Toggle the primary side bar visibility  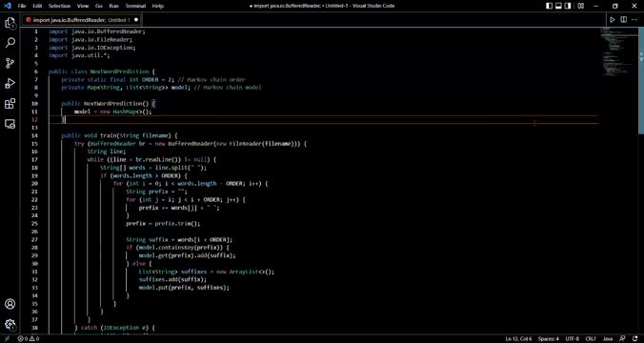pyautogui.click(x=549, y=6)
